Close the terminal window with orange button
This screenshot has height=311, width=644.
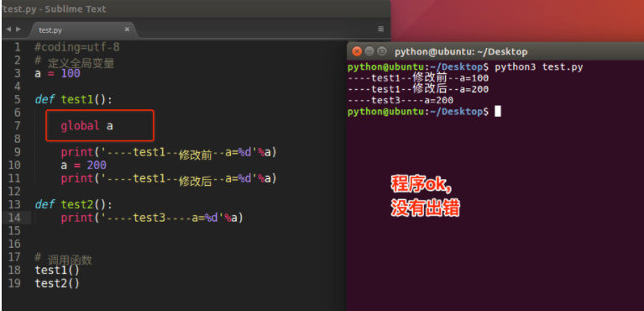[x=358, y=51]
